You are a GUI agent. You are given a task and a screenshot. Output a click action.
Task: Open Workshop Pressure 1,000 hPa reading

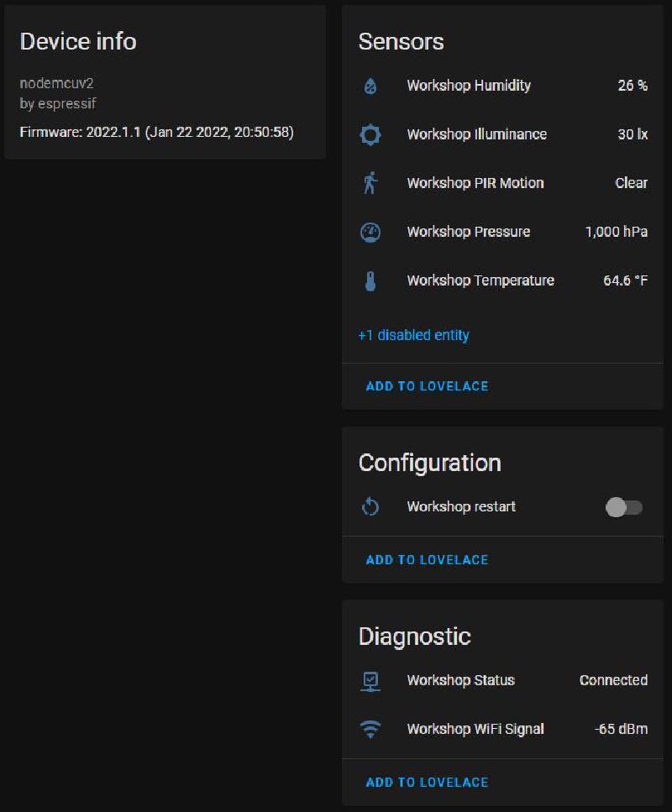click(616, 232)
